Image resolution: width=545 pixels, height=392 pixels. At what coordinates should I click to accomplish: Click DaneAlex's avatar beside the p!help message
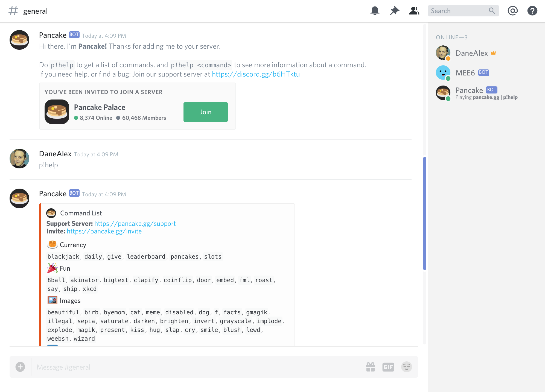[x=19, y=159]
